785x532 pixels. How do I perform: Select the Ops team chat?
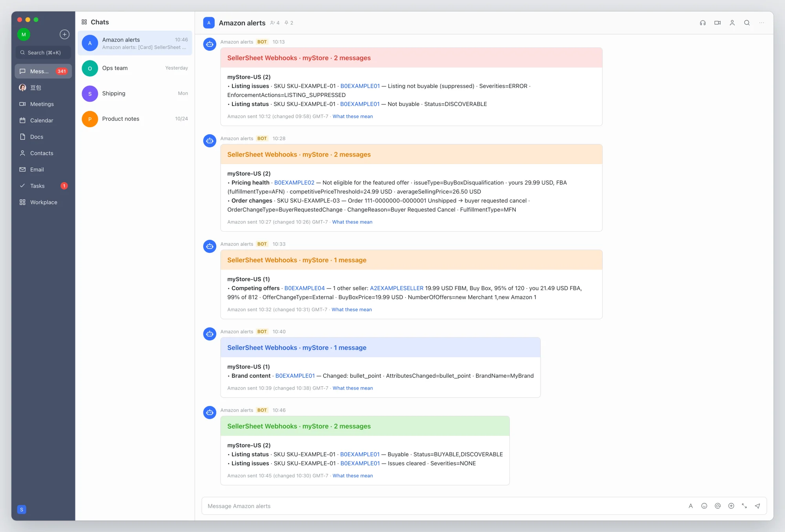tap(135, 68)
